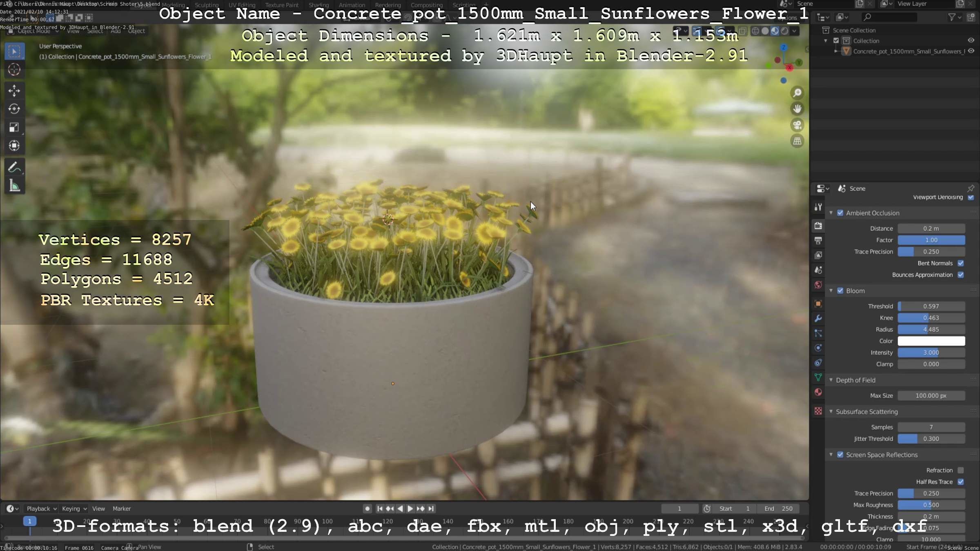Activate the 3D Cursor tool

pos(14,70)
